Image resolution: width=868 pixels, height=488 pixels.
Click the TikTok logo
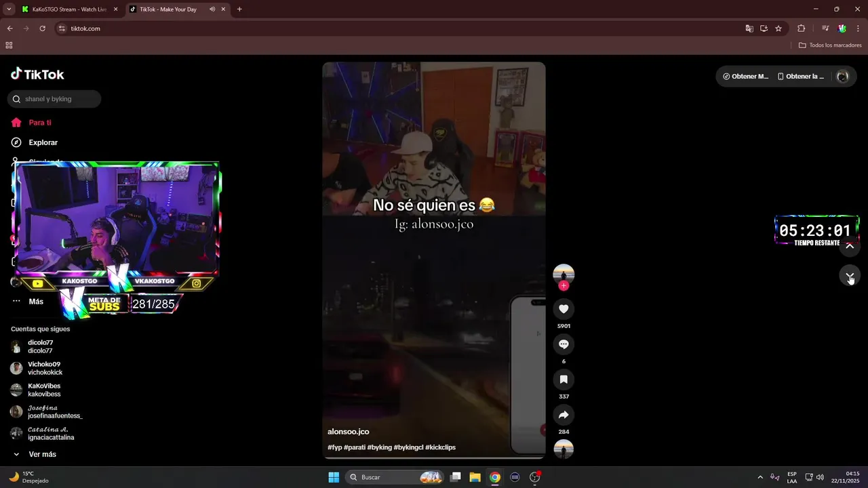coord(37,75)
